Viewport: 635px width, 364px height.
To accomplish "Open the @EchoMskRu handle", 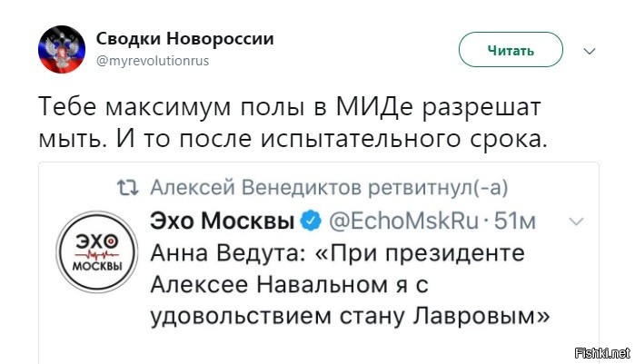I will tap(403, 221).
